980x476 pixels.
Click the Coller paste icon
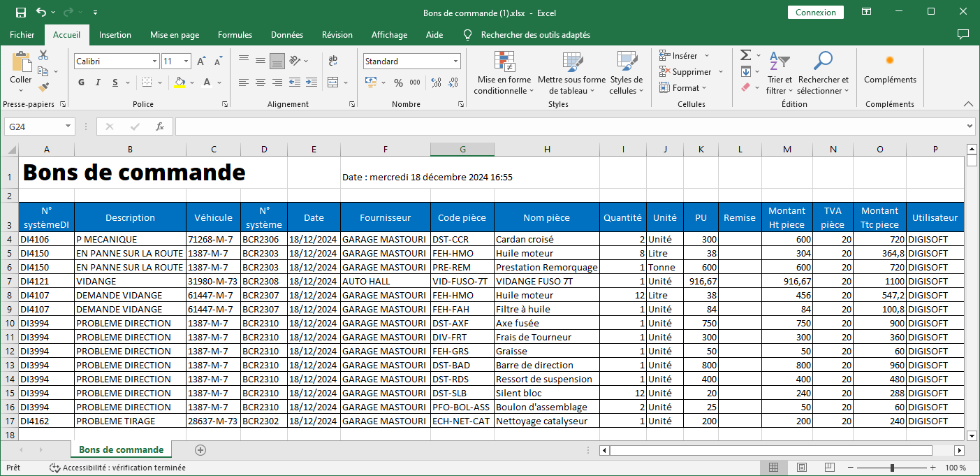(x=21, y=62)
